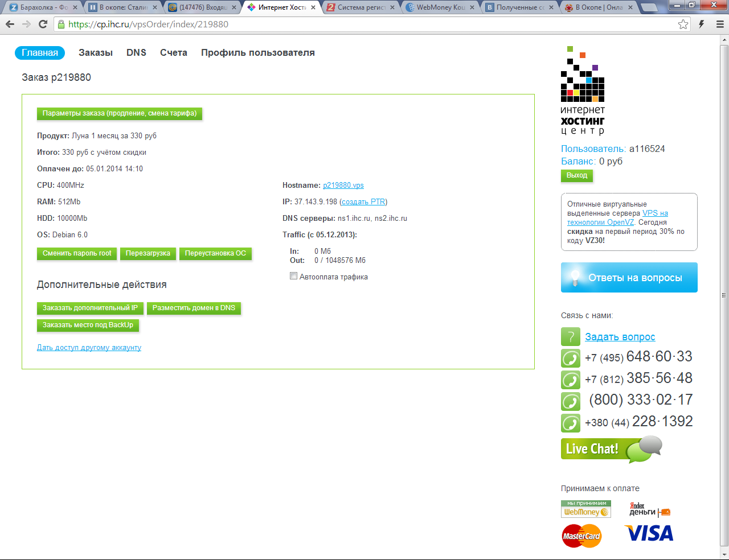Viewport: 729px width, 560px height.
Task: Click the Яндекс Деньги payment logo
Action: pyautogui.click(x=650, y=509)
